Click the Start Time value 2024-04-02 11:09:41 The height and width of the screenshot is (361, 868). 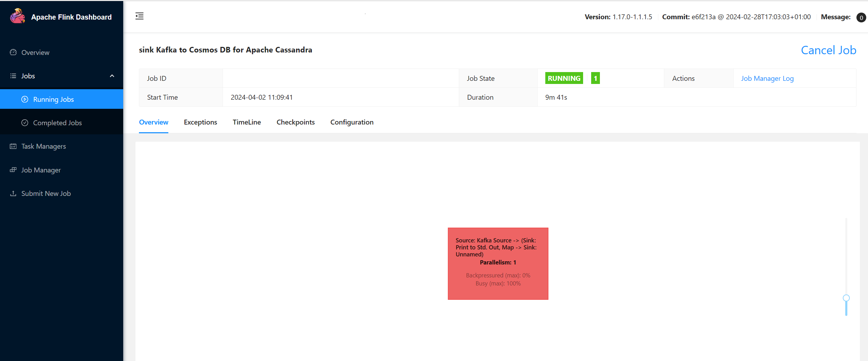[x=261, y=97]
